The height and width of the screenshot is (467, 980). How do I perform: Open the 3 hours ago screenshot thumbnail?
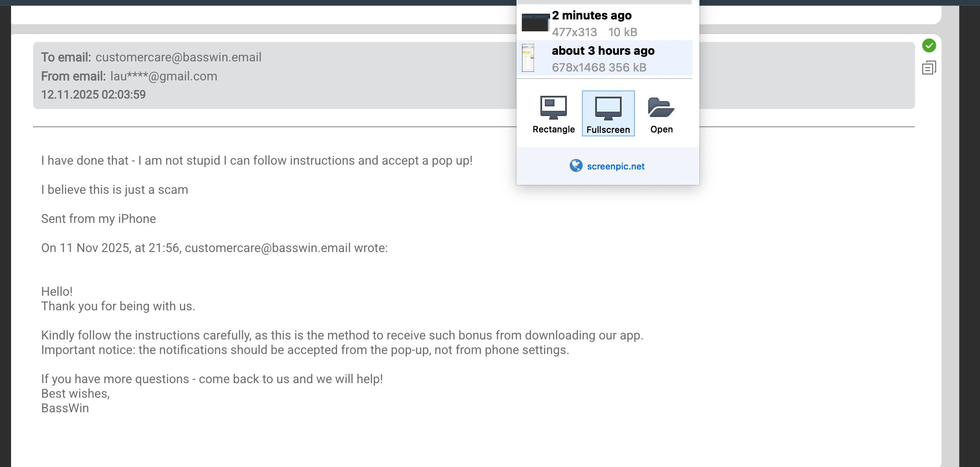point(528,58)
